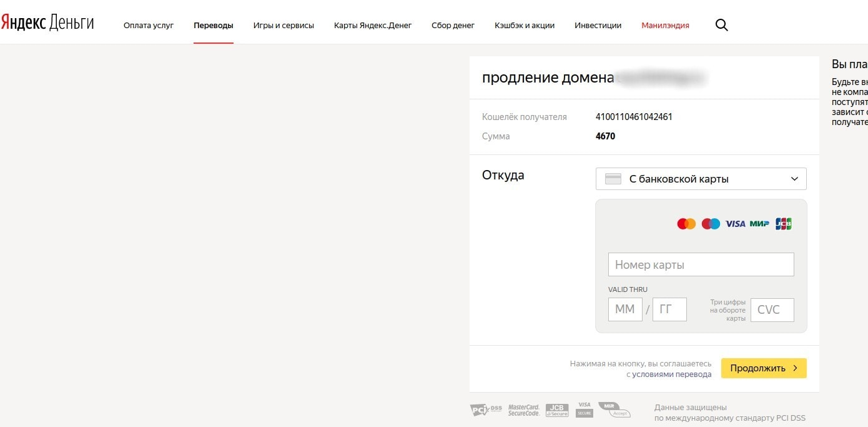
Task: Open условиями перевода link
Action: click(672, 374)
